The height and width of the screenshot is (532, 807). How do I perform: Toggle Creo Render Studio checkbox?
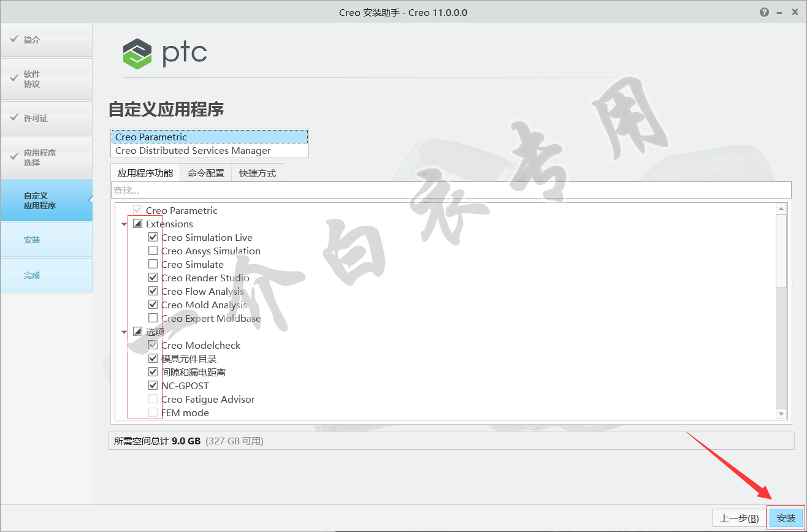153,278
